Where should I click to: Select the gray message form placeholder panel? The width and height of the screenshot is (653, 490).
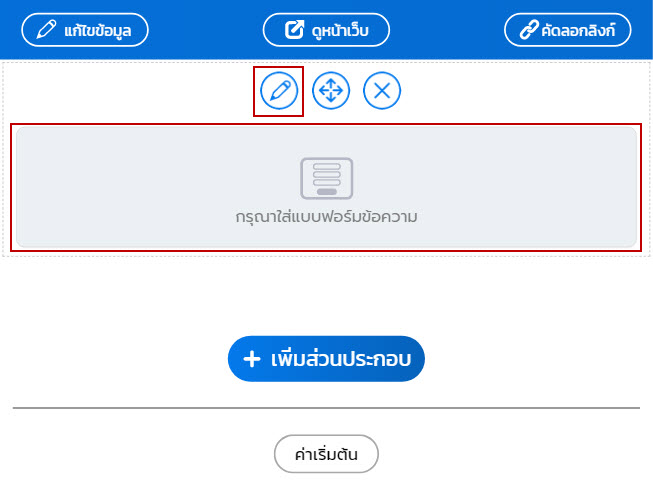point(326,187)
